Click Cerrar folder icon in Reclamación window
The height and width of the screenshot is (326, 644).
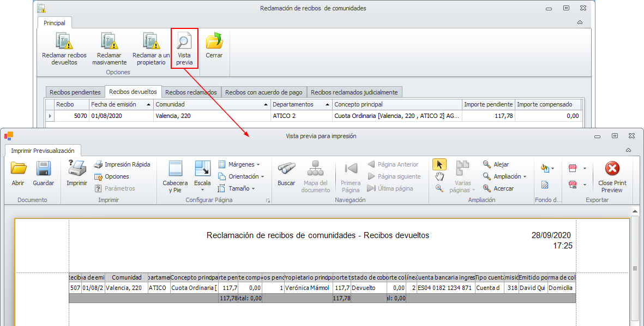[x=214, y=42]
